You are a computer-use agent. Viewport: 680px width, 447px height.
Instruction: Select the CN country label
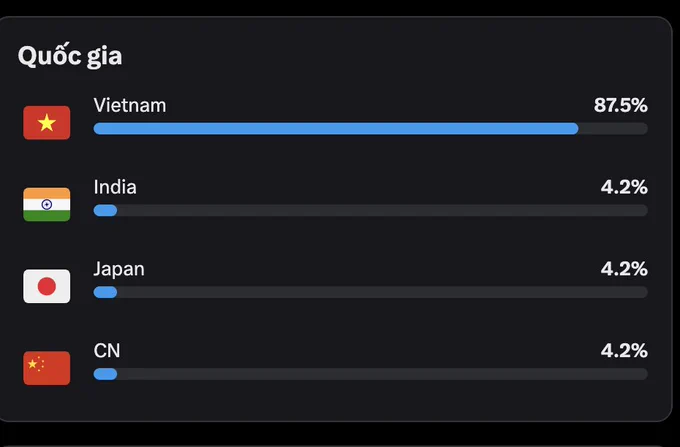107,351
